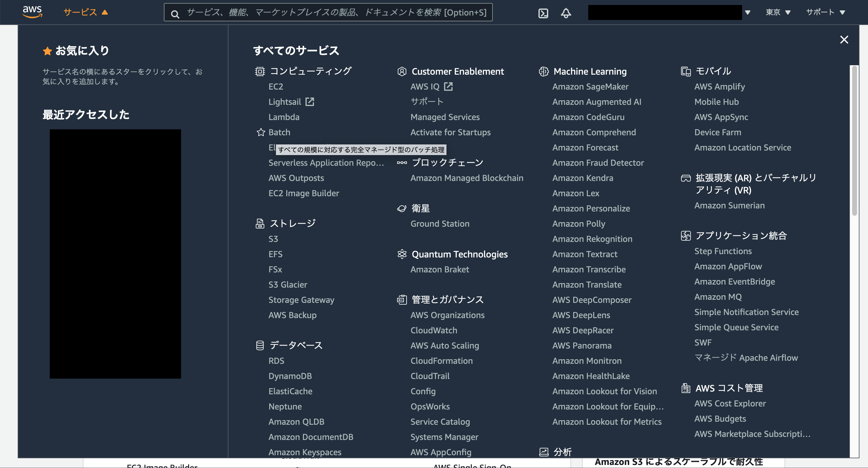Screen dimensions: 868x468
Task: Click the コンピューティング category chip icon
Action: click(x=260, y=72)
